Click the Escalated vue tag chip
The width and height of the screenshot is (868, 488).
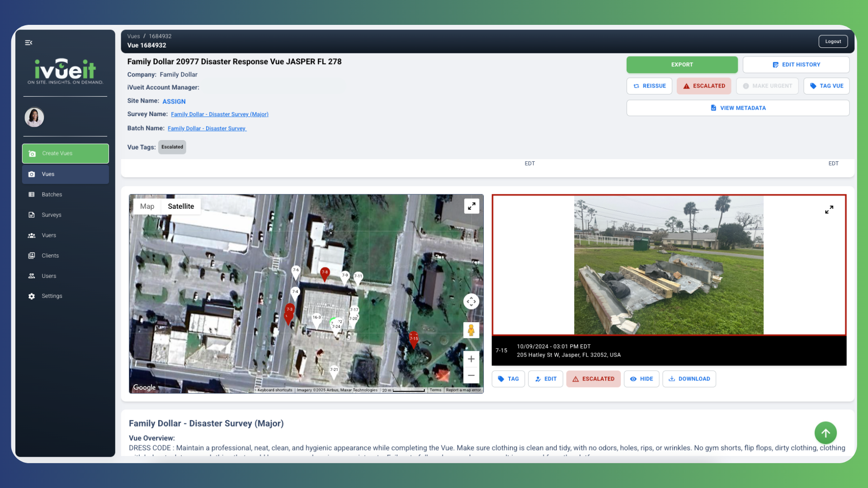172,147
